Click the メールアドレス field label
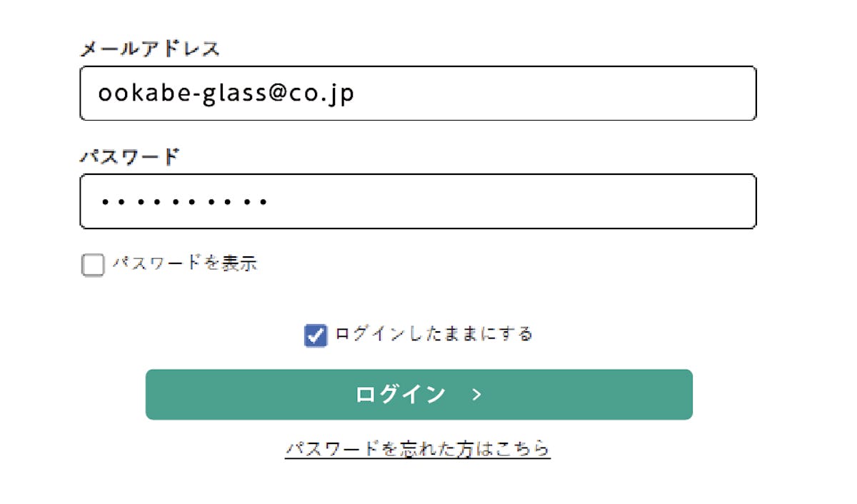Image resolution: width=857 pixels, height=504 pixels. (x=149, y=49)
